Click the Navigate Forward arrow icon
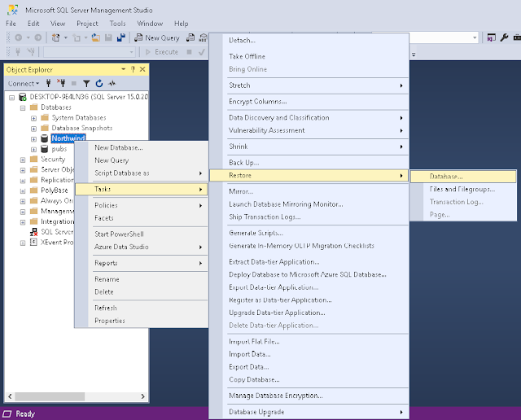521x420 pixels. pyautogui.click(x=38, y=38)
